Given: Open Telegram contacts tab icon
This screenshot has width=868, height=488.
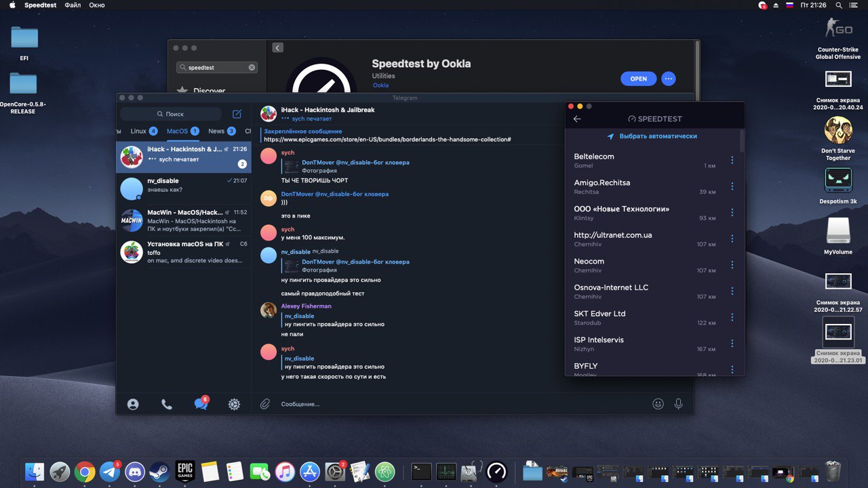Looking at the screenshot, I should [133, 404].
